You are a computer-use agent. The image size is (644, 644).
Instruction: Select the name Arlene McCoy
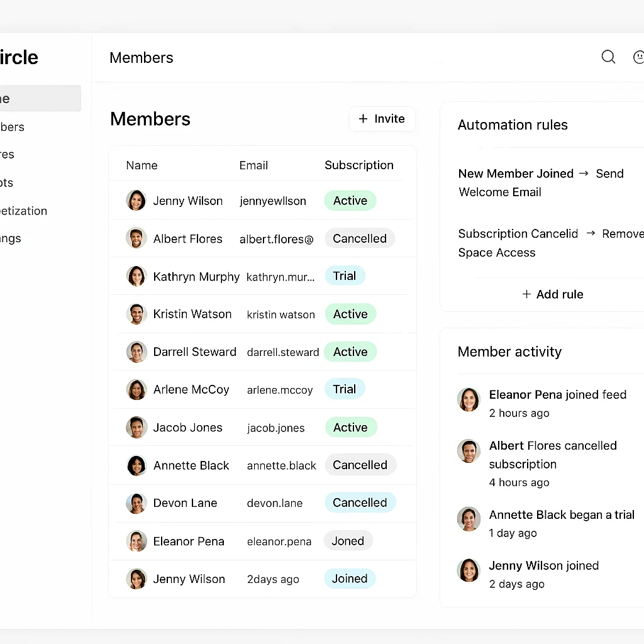(x=191, y=389)
